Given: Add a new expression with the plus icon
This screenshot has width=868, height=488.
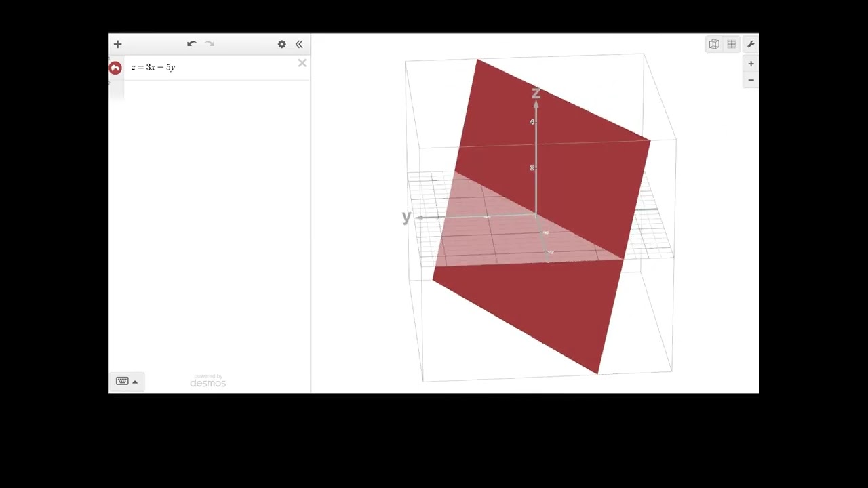Looking at the screenshot, I should (x=117, y=44).
